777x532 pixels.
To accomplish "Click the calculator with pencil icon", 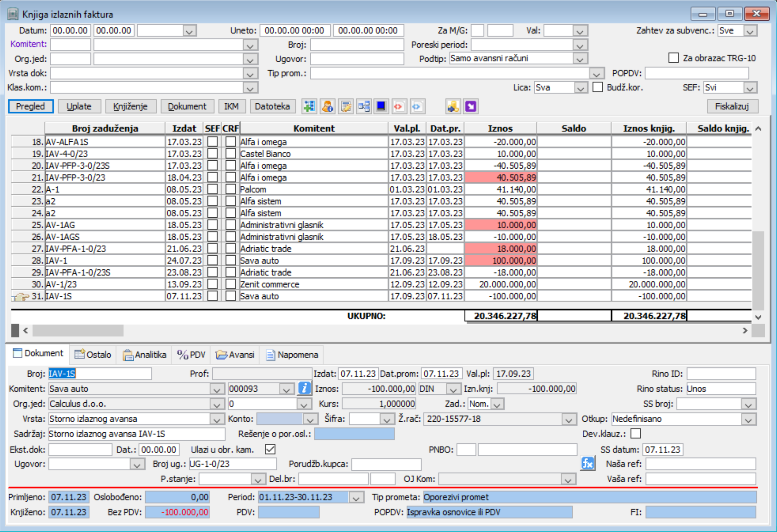I will pyautogui.click(x=345, y=106).
